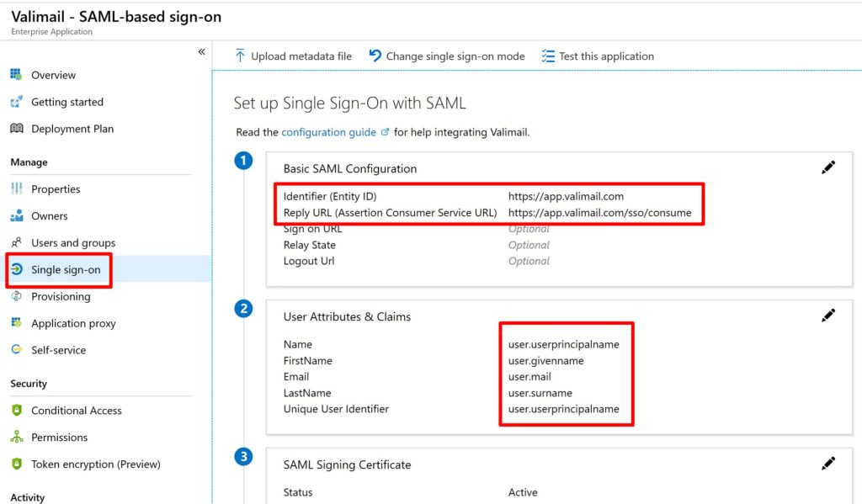Click Upload metadata file button

293,56
